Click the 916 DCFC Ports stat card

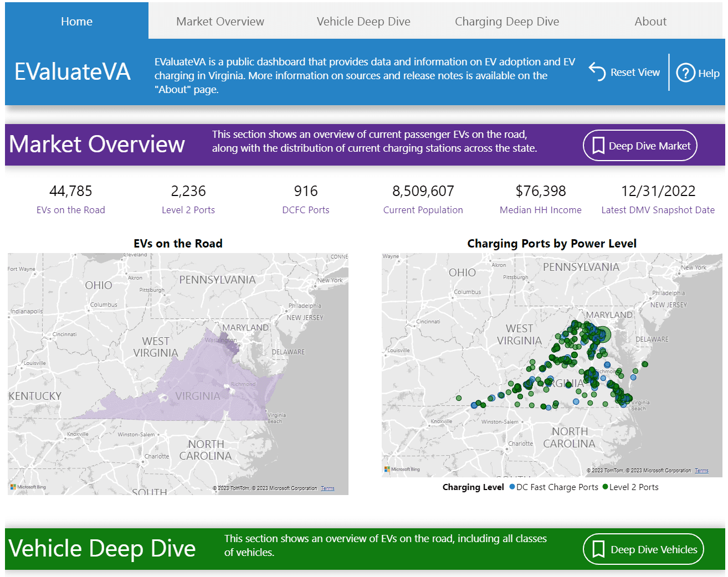click(x=306, y=199)
